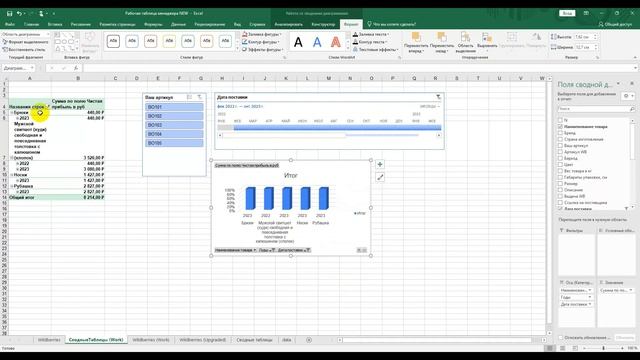The image size is (640, 360).
Task: Collapse the Носки row in pivot table
Action: coord(11,175)
